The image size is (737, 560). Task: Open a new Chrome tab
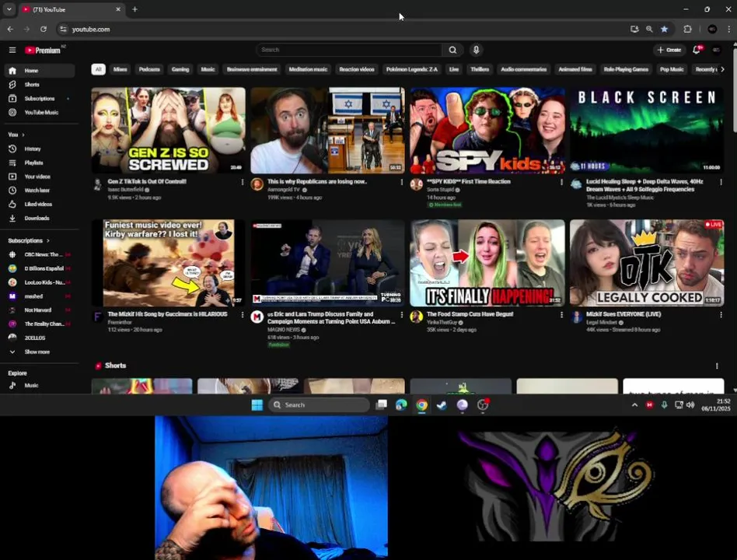pos(135,9)
